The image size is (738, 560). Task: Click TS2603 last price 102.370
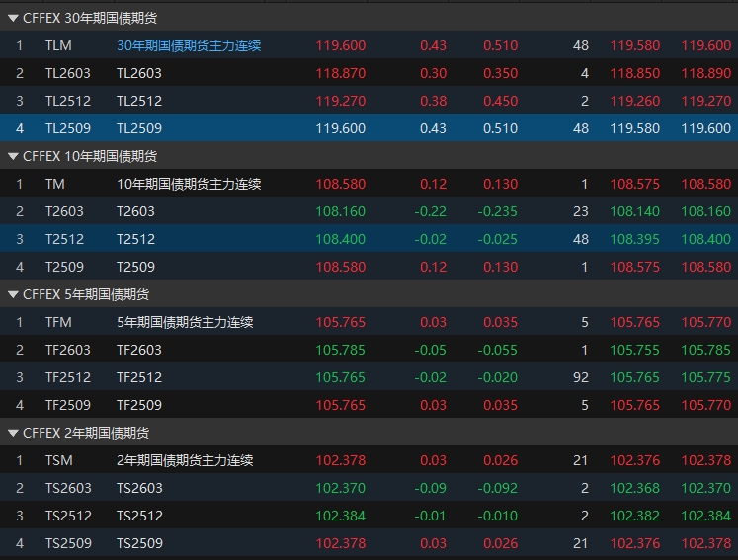click(340, 488)
